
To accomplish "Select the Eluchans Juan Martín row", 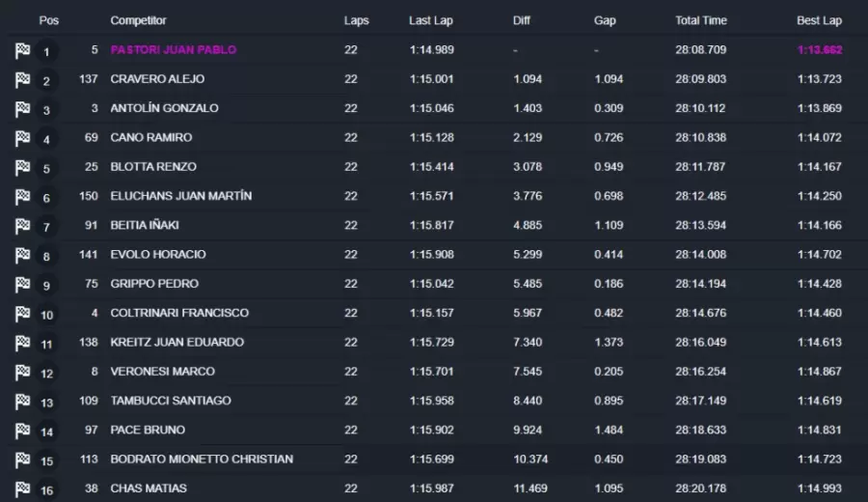I will [180, 196].
